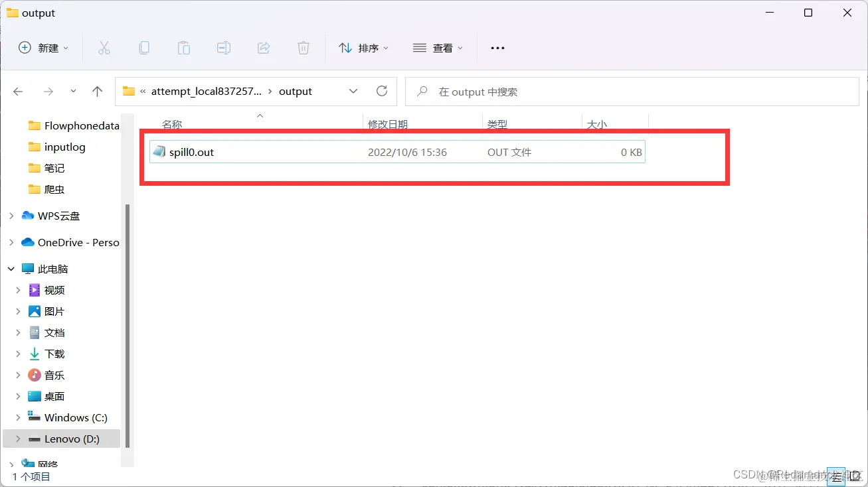
Task: Share spill0.out via the share icon
Action: pyautogui.click(x=264, y=47)
